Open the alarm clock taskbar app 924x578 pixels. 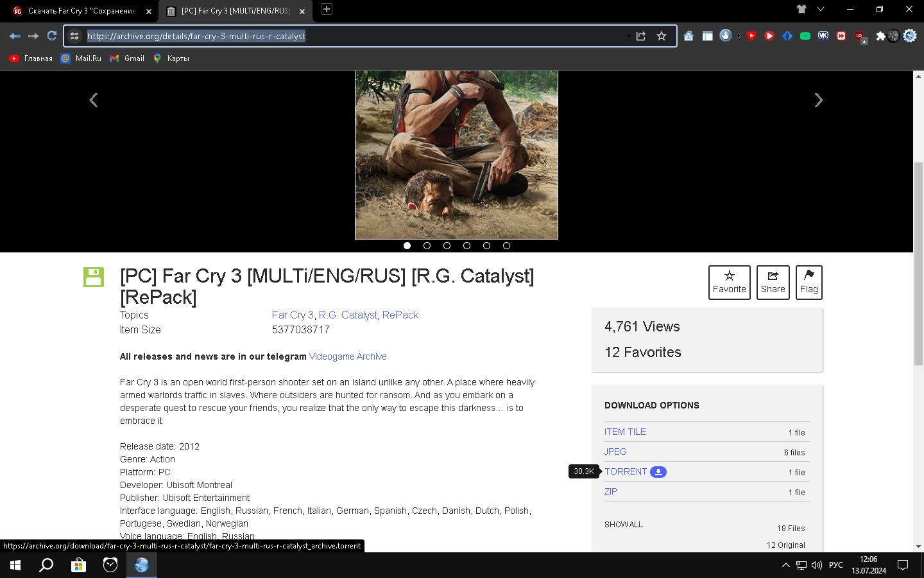point(110,565)
